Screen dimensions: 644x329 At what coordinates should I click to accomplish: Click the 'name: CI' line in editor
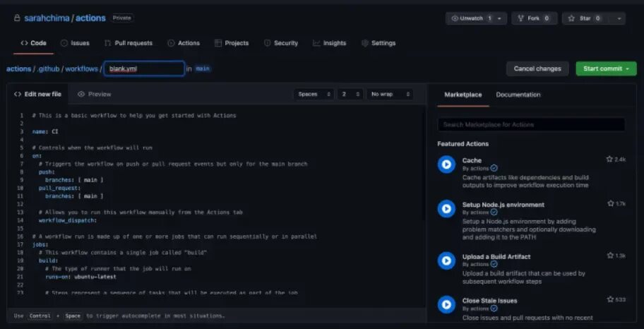(45, 132)
